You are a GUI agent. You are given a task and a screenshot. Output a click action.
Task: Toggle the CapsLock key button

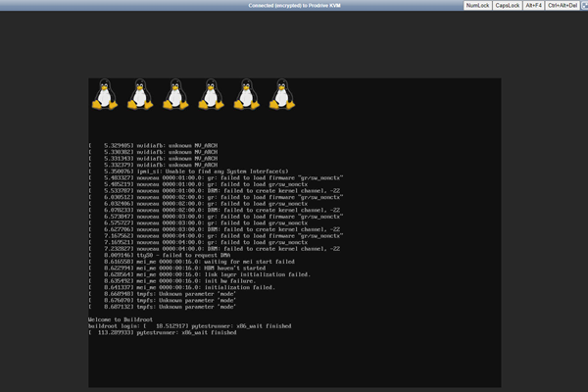point(507,5)
